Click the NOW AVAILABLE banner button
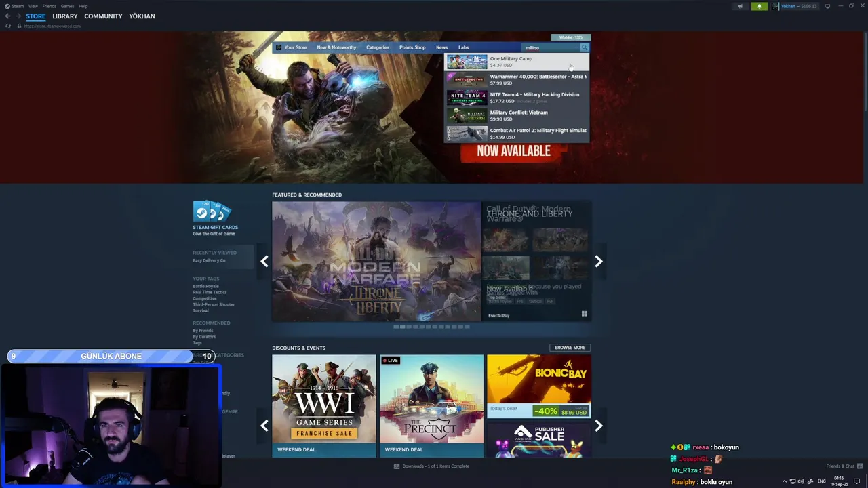The width and height of the screenshot is (868, 488). point(513,151)
